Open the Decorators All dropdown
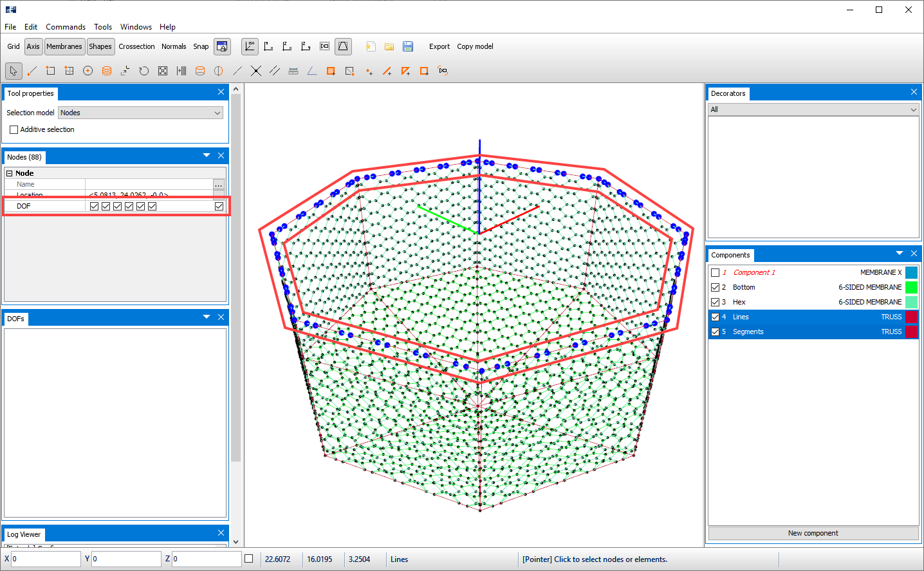 click(x=813, y=109)
